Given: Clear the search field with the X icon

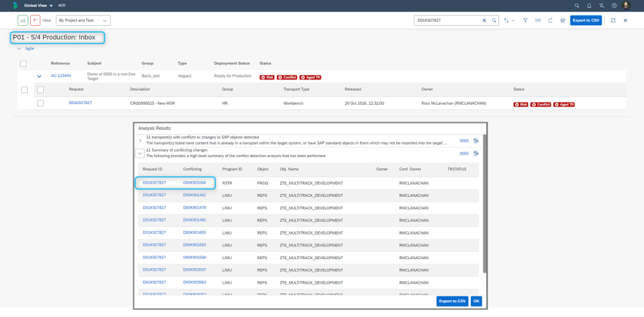Looking at the screenshot, I should (485, 21).
